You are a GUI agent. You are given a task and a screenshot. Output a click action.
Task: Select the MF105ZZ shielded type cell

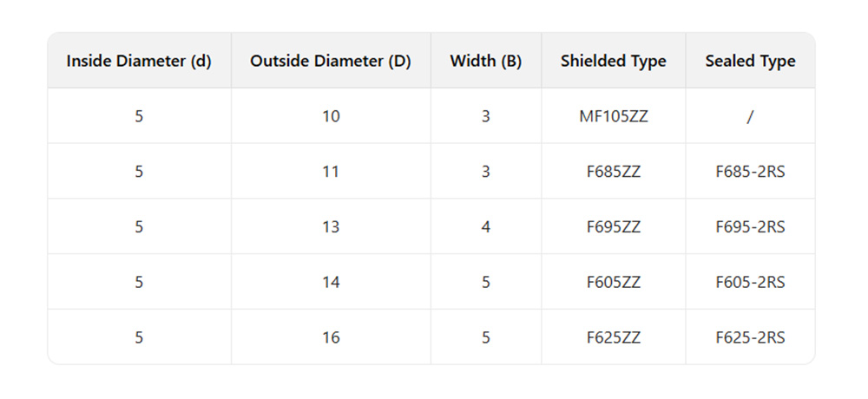point(614,116)
